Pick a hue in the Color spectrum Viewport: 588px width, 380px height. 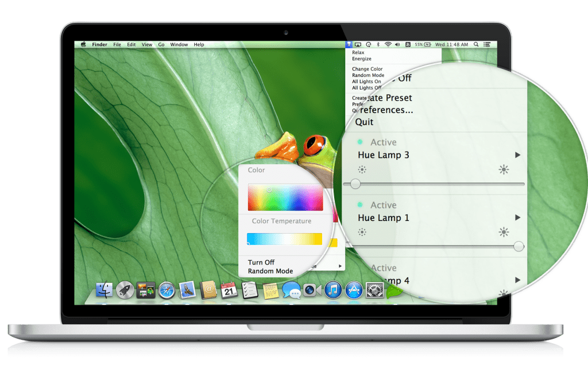tap(285, 197)
